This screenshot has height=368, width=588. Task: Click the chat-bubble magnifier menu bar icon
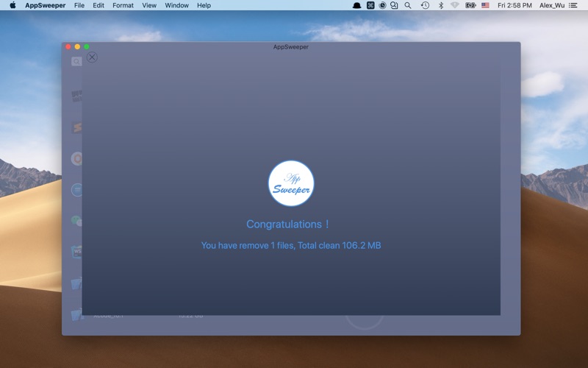click(394, 5)
